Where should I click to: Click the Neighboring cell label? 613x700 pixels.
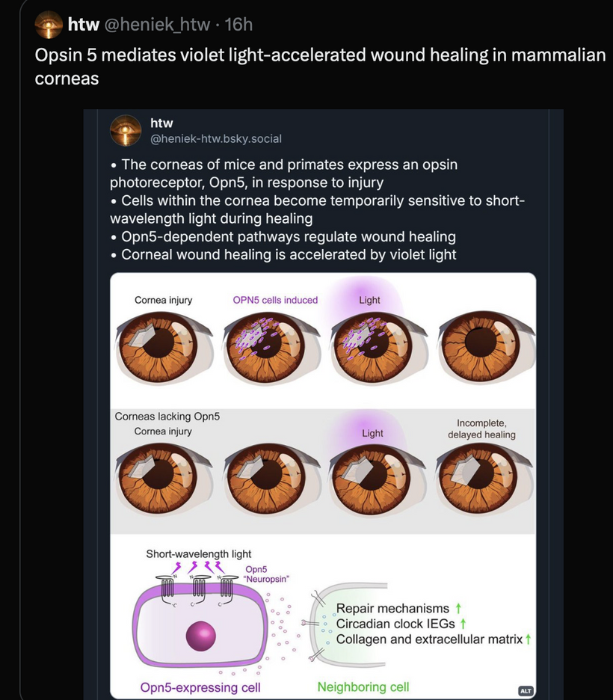pyautogui.click(x=363, y=687)
